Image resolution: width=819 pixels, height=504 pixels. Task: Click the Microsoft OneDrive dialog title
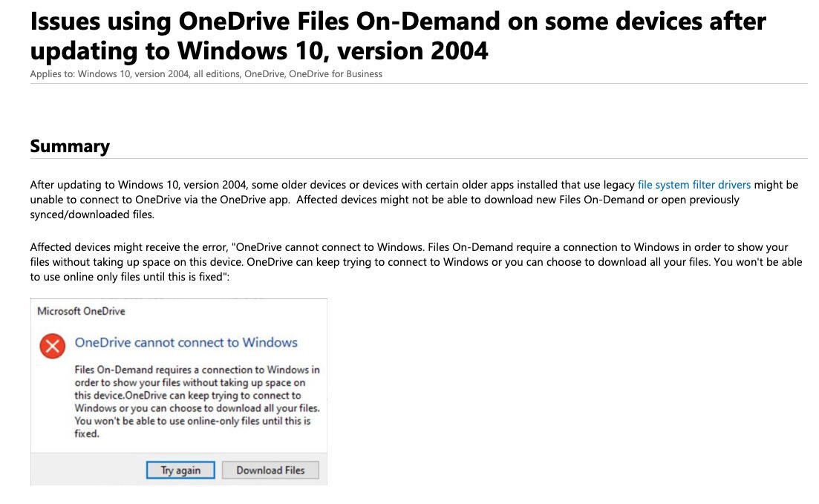(81, 311)
